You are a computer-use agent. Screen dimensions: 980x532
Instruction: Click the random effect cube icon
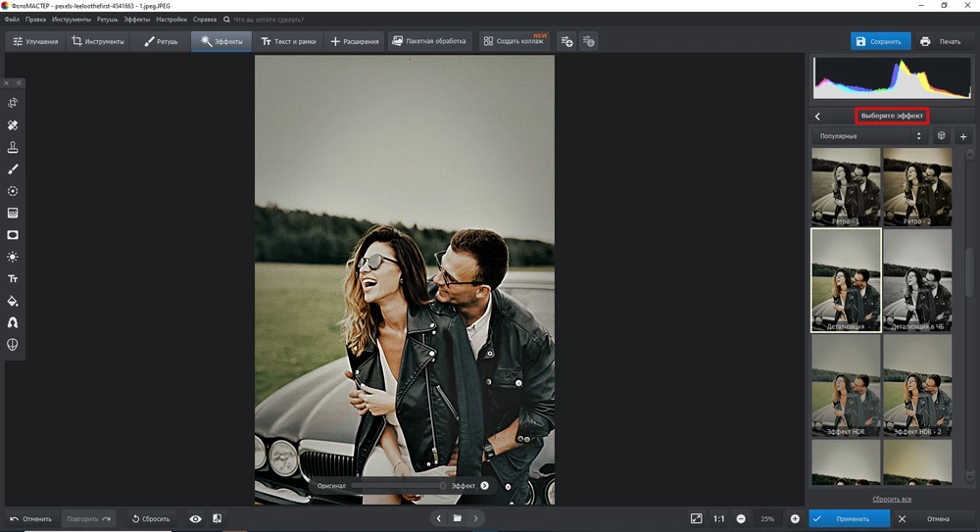tap(941, 136)
